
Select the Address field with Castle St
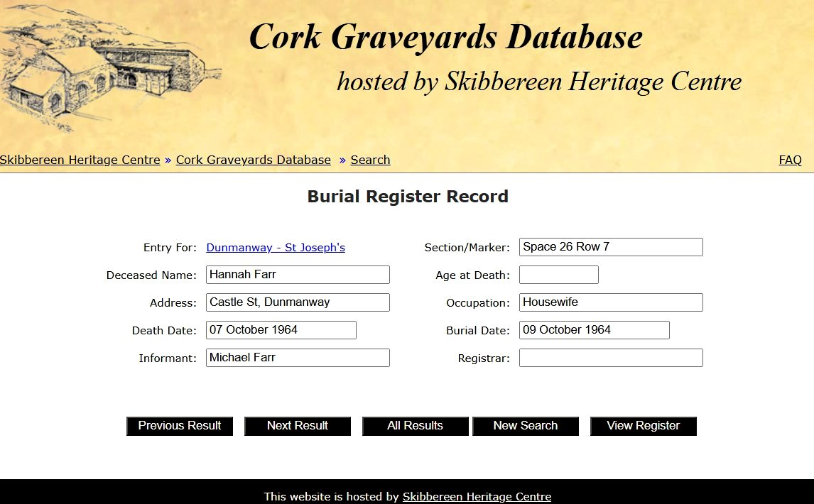point(298,302)
